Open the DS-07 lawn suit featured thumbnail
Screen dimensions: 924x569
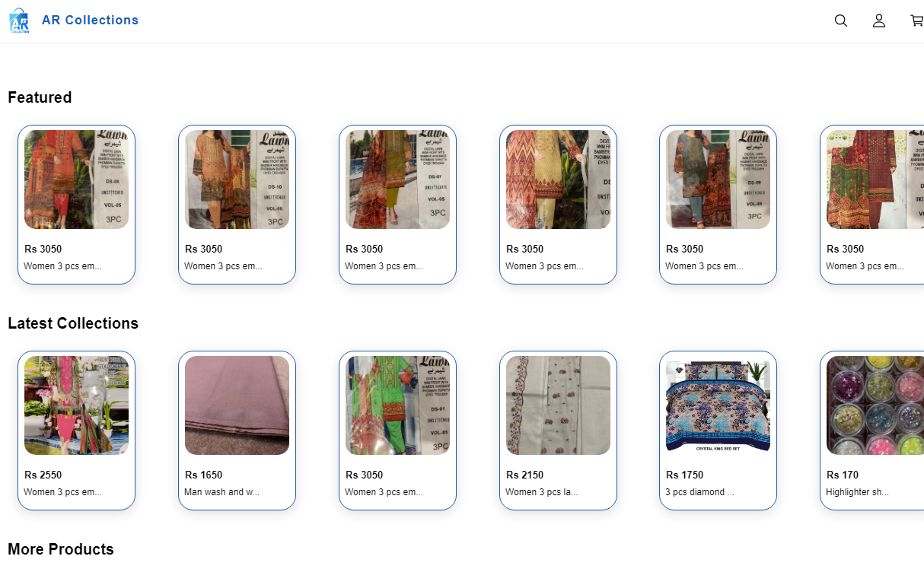click(397, 180)
